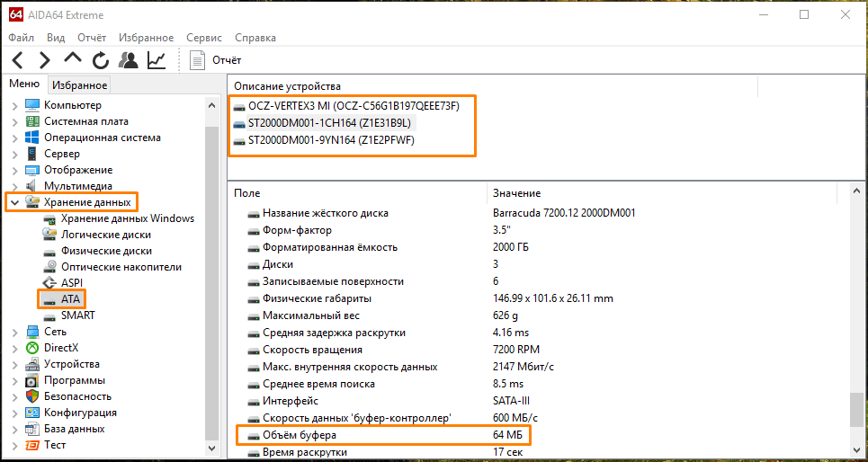
Task: Click the tree panel scroll up arrow
Action: coord(212,104)
